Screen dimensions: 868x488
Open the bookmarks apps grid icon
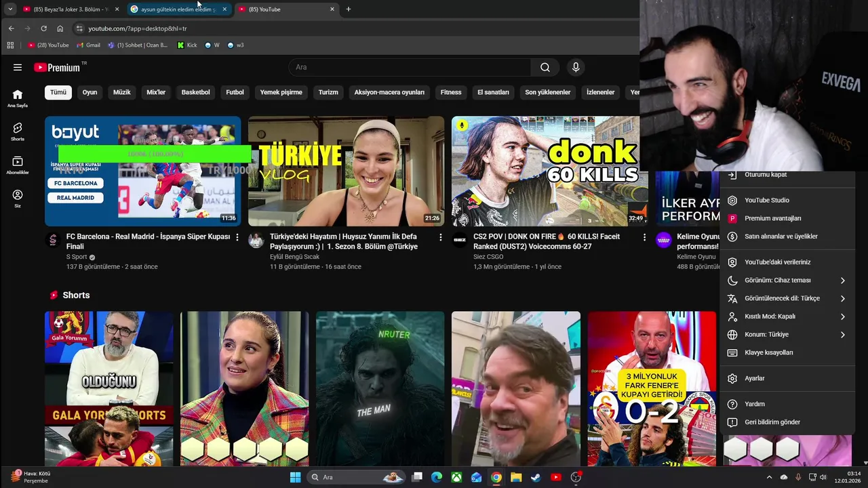tap(10, 45)
